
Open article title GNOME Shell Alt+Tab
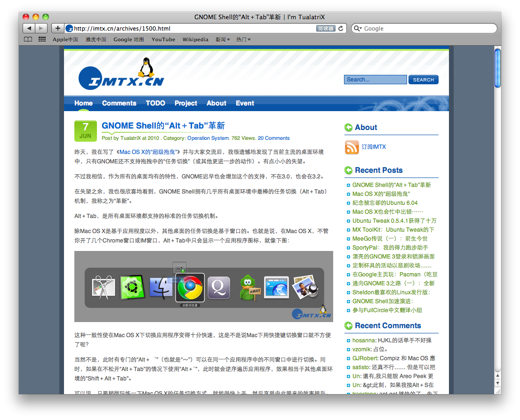[x=163, y=126]
